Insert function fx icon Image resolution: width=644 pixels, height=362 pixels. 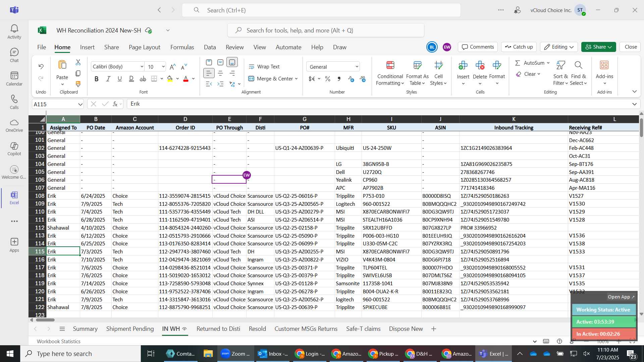pos(115,104)
